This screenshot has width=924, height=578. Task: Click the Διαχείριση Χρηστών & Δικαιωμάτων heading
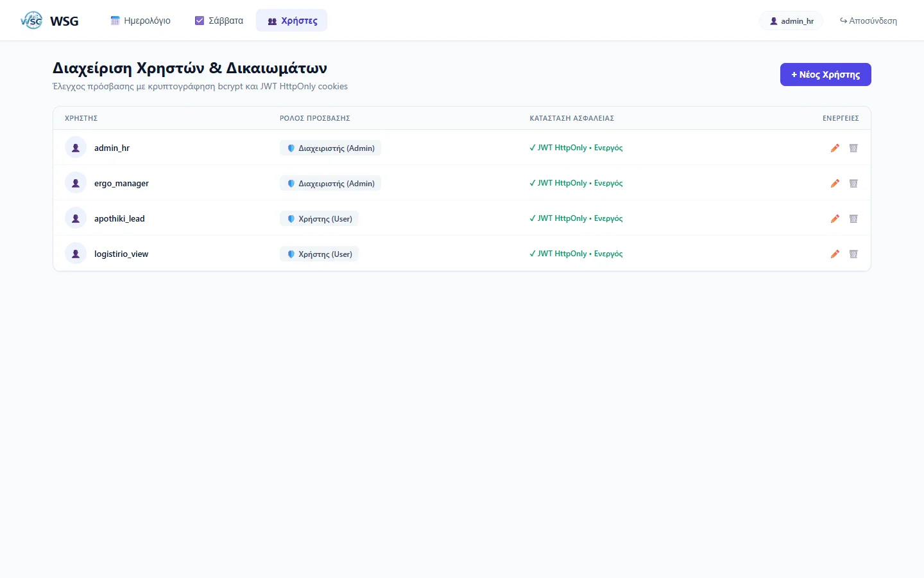coord(190,68)
